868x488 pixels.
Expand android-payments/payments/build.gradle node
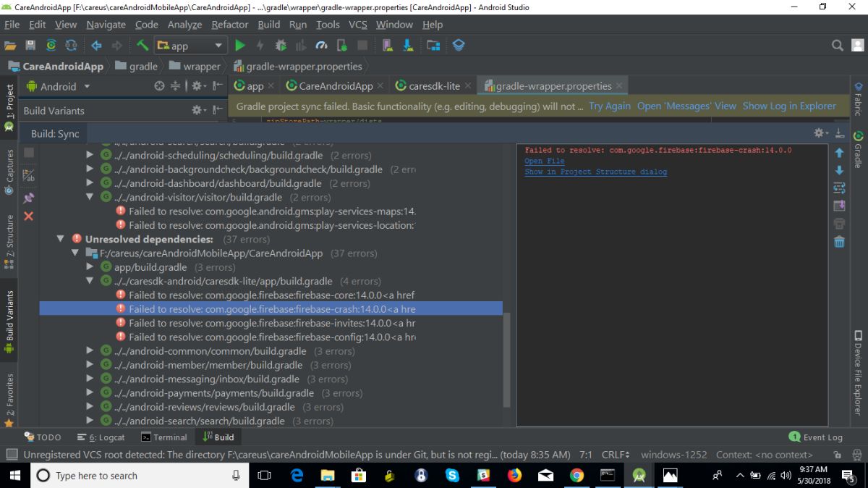click(90, 393)
